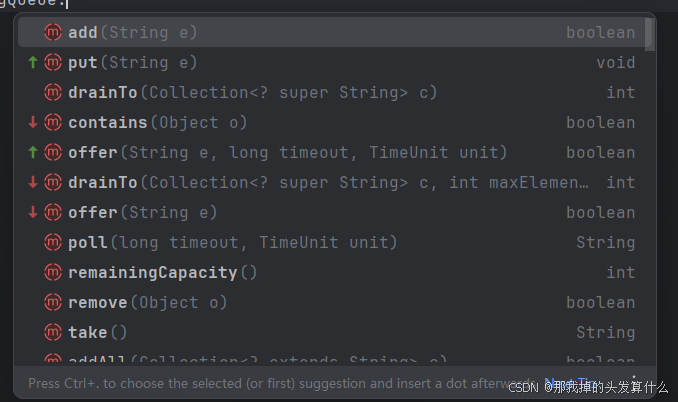Viewport: 678px width, 402px height.
Task: Click the completion list scrollbar thumb
Action: [x=649, y=34]
